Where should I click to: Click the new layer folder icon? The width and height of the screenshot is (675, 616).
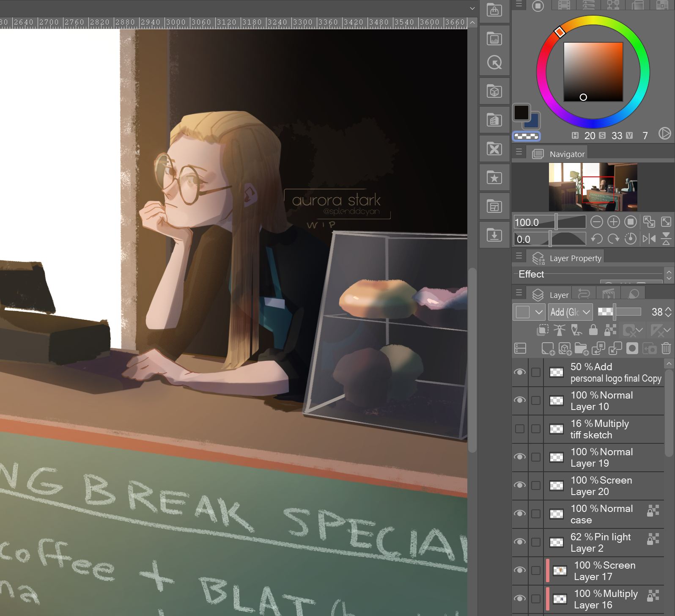(x=582, y=349)
